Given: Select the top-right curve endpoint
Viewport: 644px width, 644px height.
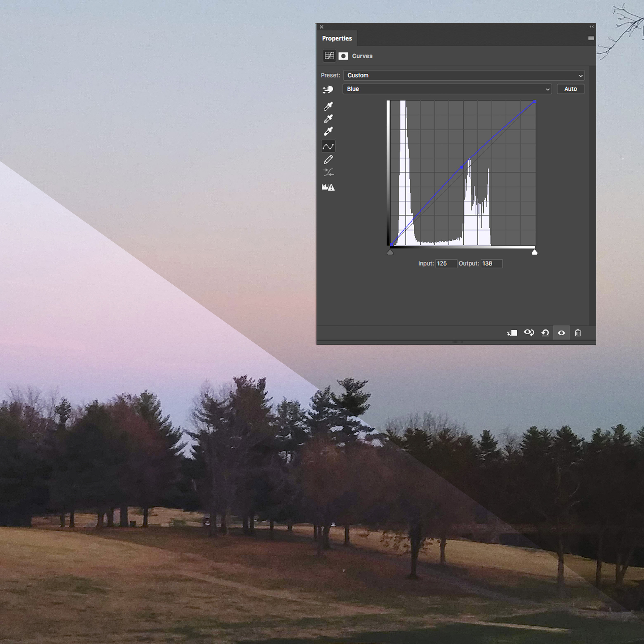Looking at the screenshot, I should [535, 101].
